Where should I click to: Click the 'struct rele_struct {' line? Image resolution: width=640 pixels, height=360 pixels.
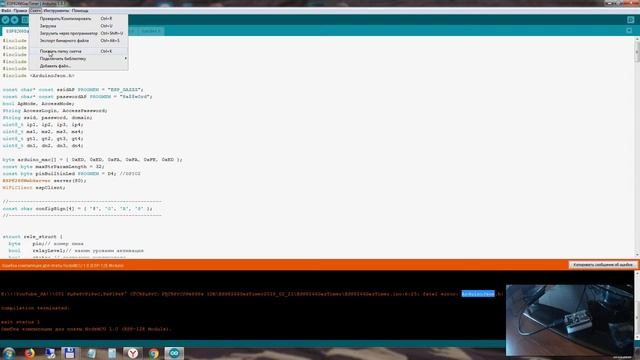(x=33, y=237)
